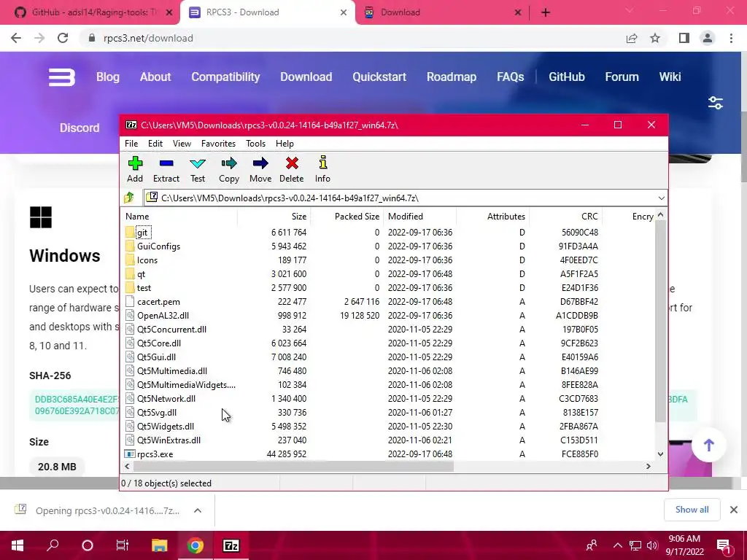This screenshot has width=747, height=560.
Task: Select the test folder
Action: [x=144, y=287]
